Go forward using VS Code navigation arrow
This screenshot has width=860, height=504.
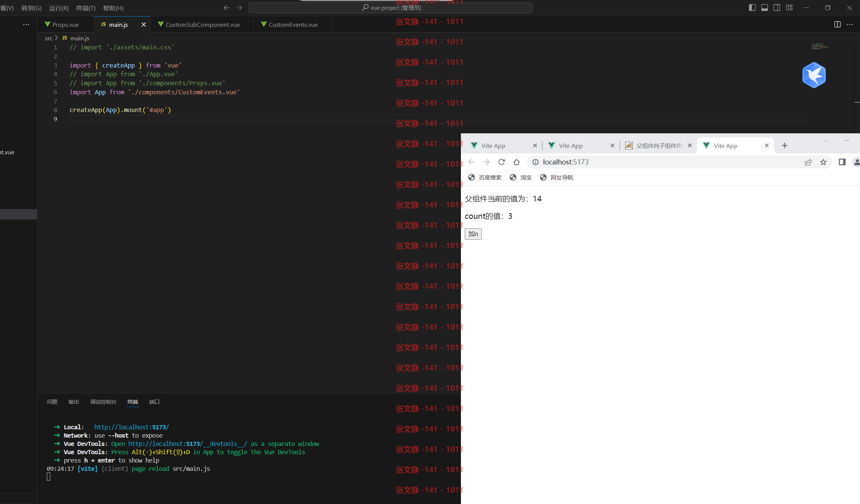tap(239, 8)
